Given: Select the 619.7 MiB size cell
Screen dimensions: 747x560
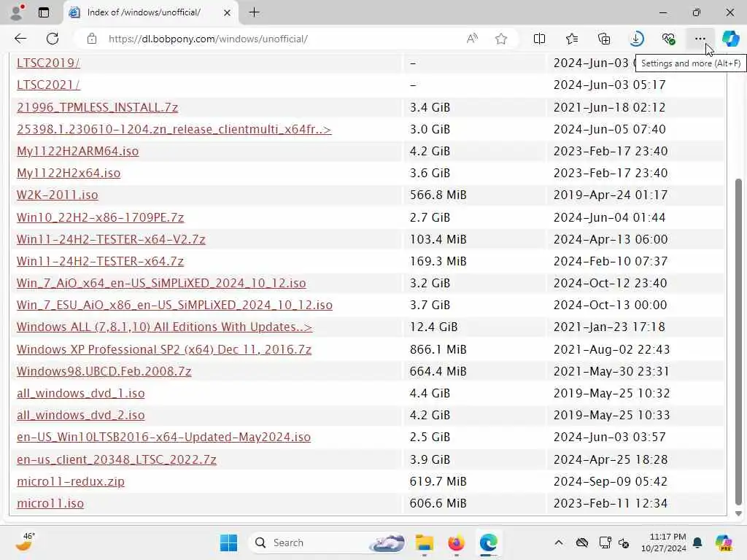Looking at the screenshot, I should point(438,481).
